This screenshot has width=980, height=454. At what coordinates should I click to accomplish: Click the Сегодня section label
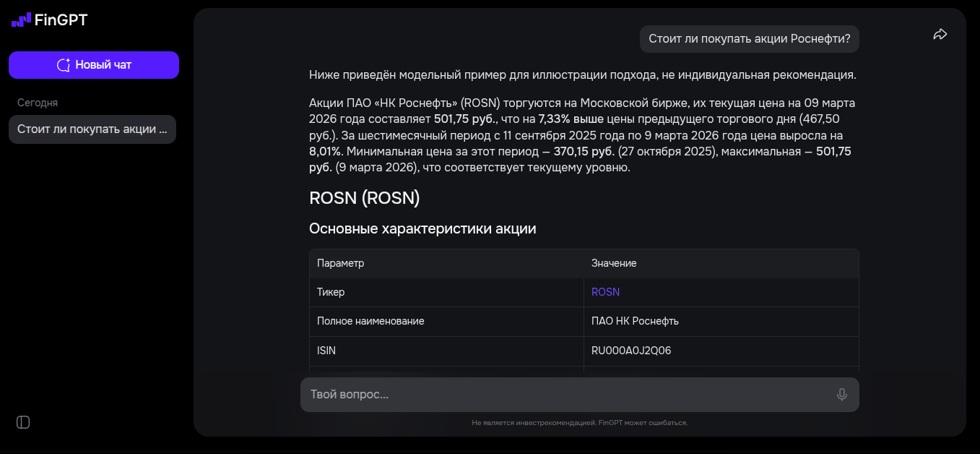[x=37, y=102]
